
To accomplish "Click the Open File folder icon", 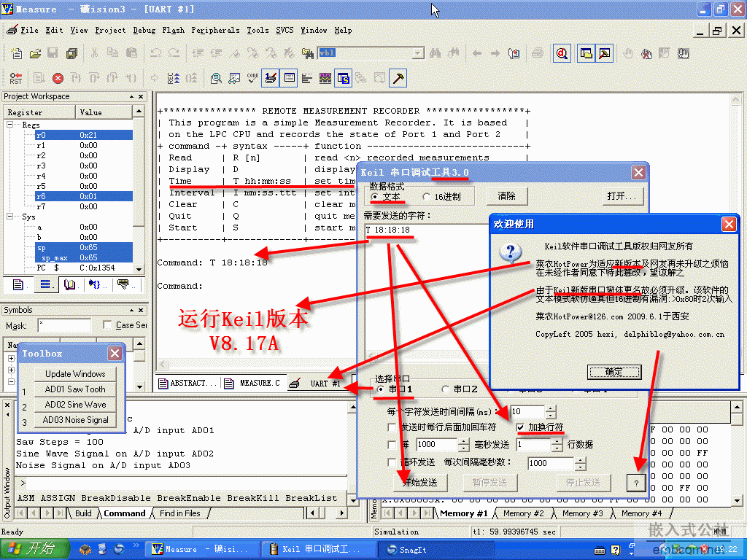I will (x=35, y=53).
